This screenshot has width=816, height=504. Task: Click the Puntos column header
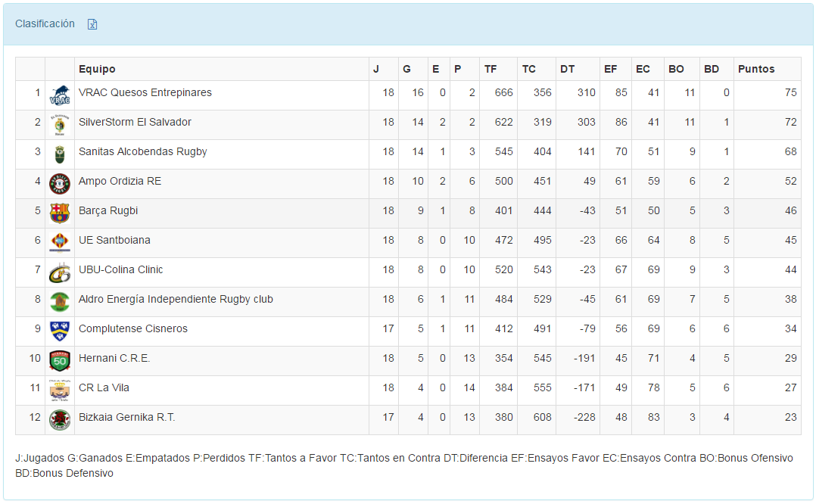click(x=756, y=69)
